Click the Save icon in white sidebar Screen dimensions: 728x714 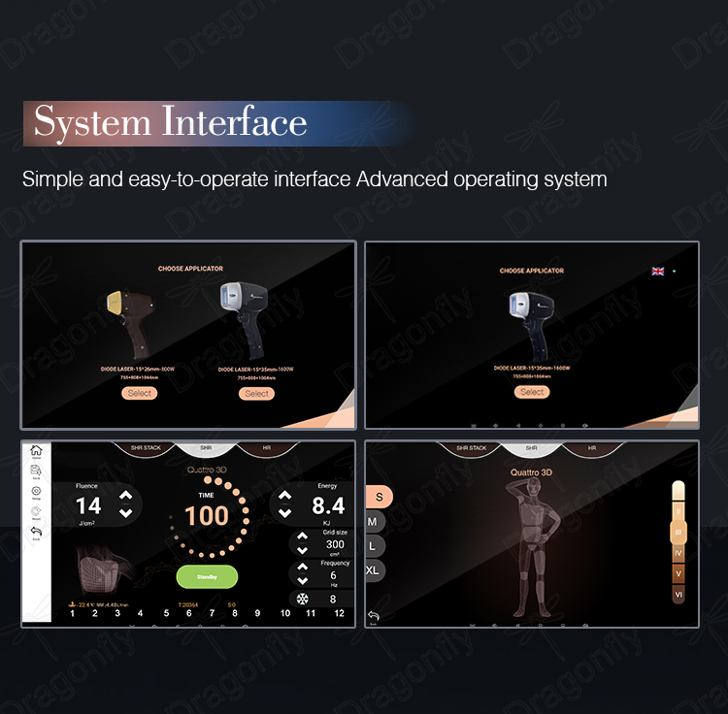[36, 471]
